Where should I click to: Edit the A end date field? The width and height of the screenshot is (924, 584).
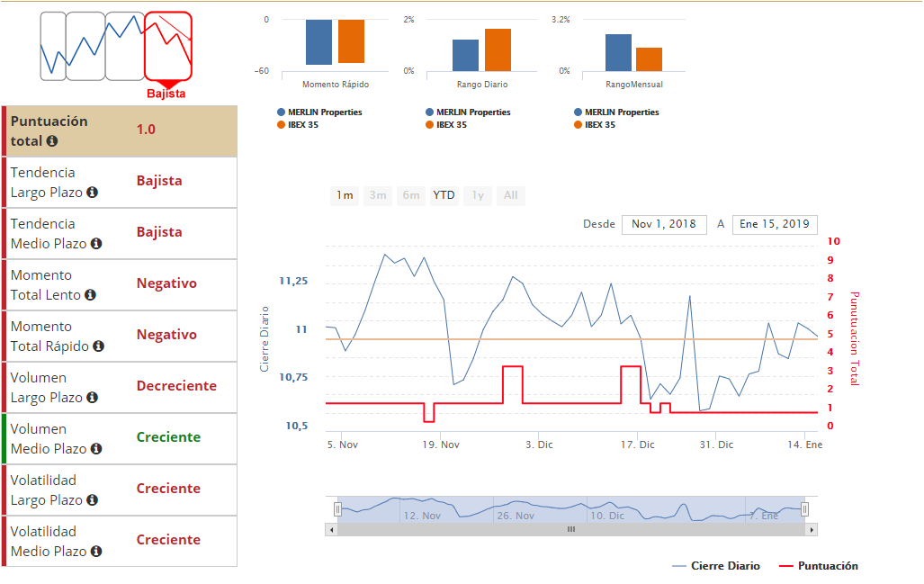click(775, 225)
